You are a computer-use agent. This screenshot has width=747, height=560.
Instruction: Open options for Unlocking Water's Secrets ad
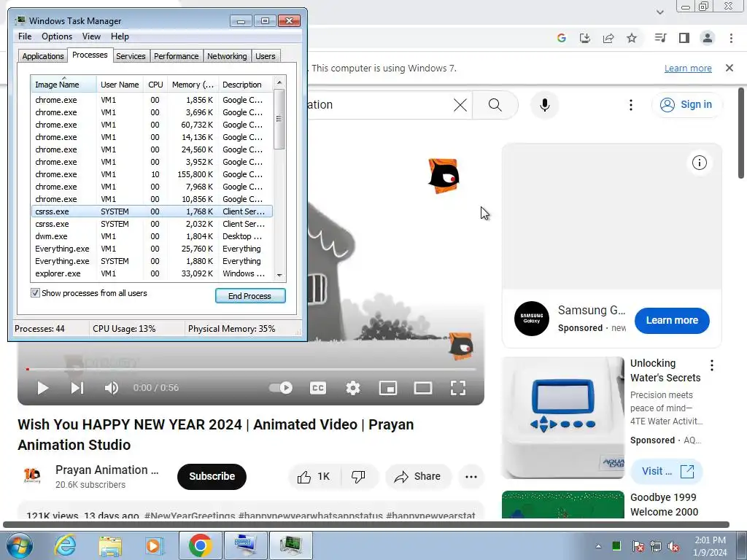[x=712, y=365]
